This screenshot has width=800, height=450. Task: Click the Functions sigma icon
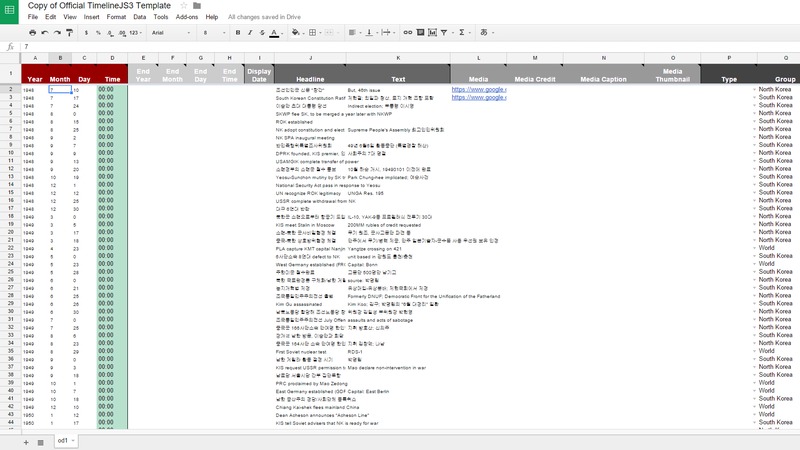coord(462,33)
